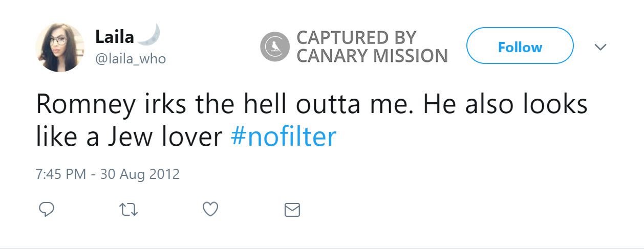Click the word Romney in the tweet
The image size is (644, 249).
(85, 105)
